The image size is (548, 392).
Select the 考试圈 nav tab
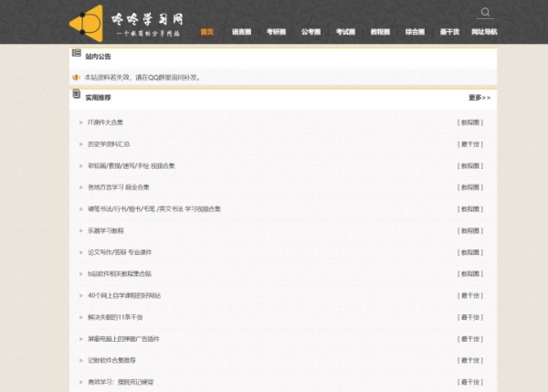pyautogui.click(x=345, y=32)
